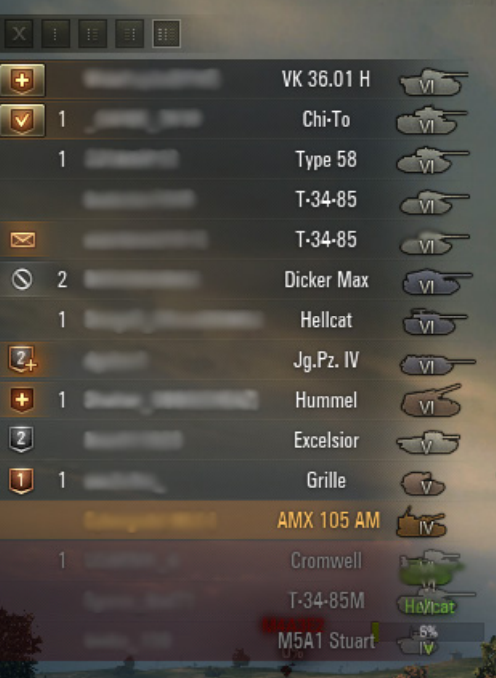The image size is (496, 678).
Task: Click the platoon 2 badge beside Excelsior
Action: click(21, 439)
